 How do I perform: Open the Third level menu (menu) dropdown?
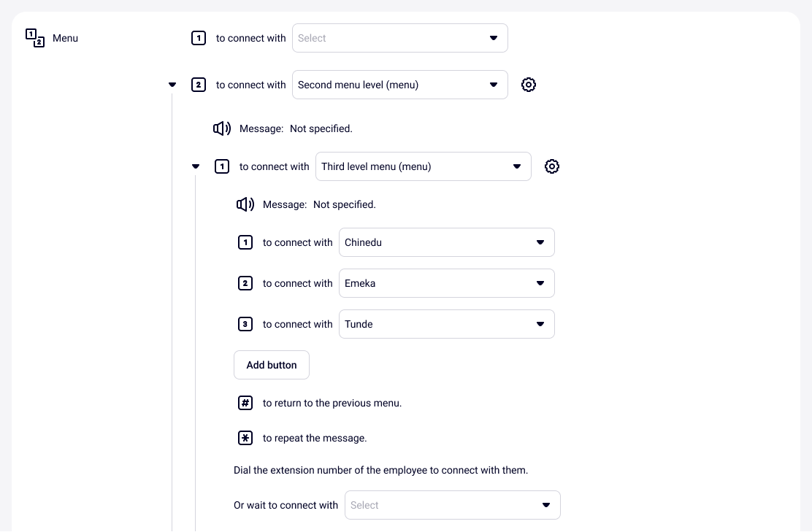423,166
